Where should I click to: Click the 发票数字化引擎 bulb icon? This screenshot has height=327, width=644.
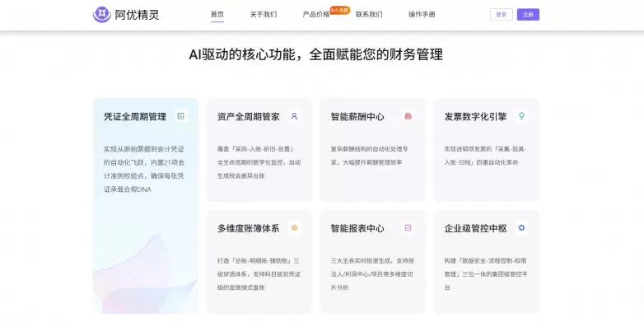[521, 116]
